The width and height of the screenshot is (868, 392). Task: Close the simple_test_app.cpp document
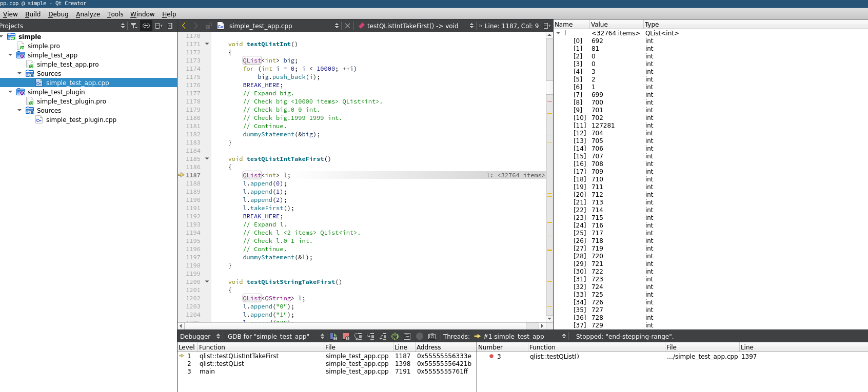[347, 26]
